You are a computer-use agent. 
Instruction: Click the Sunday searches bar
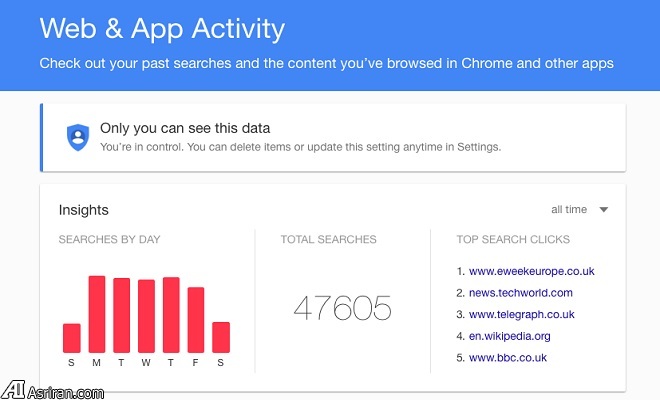point(72,338)
